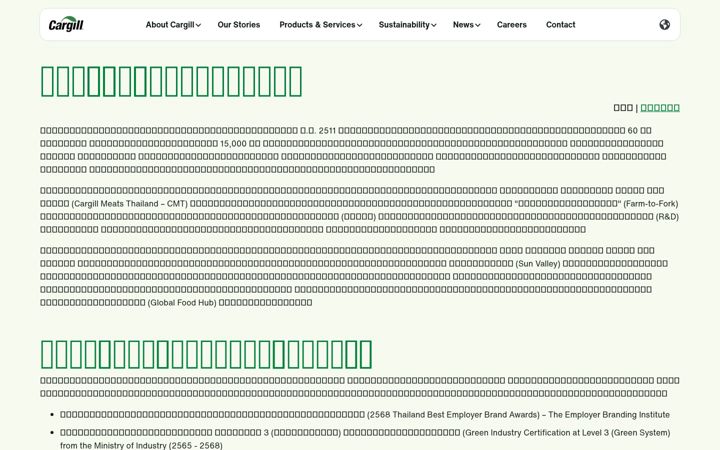Open the News dropdown
Image resolution: width=720 pixels, height=450 pixels.
click(467, 25)
